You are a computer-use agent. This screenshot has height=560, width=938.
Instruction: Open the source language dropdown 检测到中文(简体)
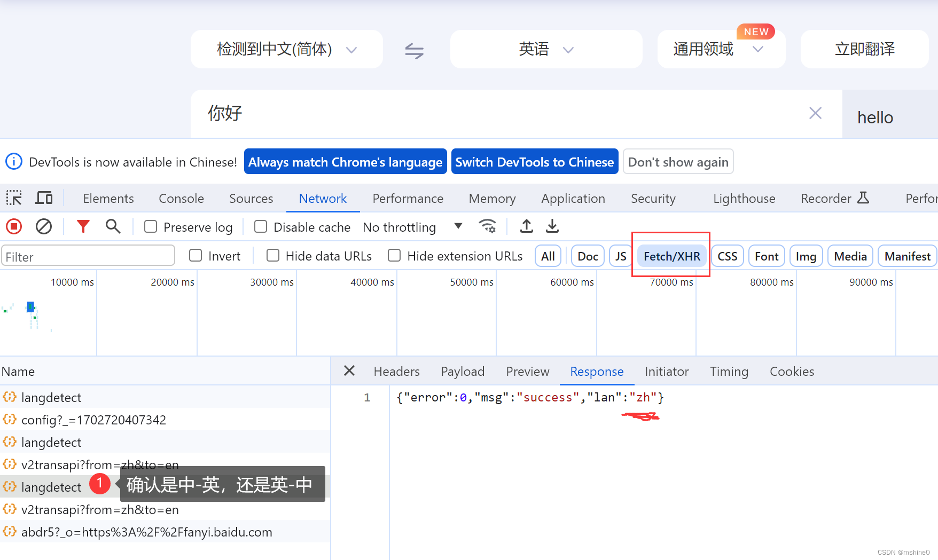tap(287, 49)
